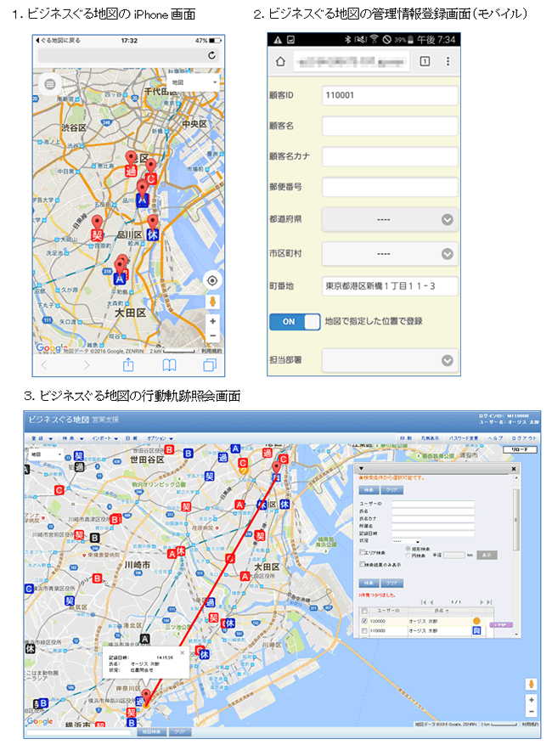Open the 登録 menu in desktop toolbar
552x756 pixels.
[42, 438]
